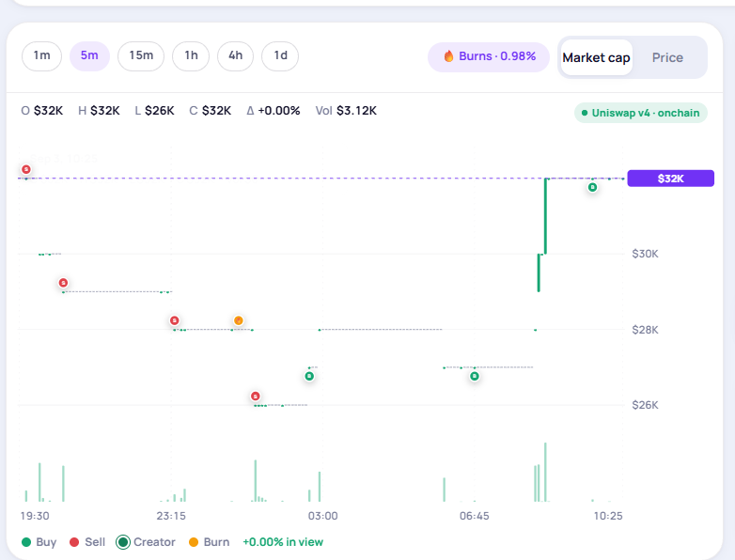Click the 10:25 time axis label
The height and width of the screenshot is (560, 735).
pos(608,516)
